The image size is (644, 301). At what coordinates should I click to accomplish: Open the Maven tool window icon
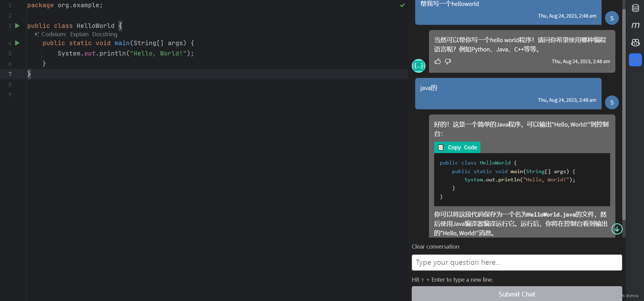[x=635, y=25]
